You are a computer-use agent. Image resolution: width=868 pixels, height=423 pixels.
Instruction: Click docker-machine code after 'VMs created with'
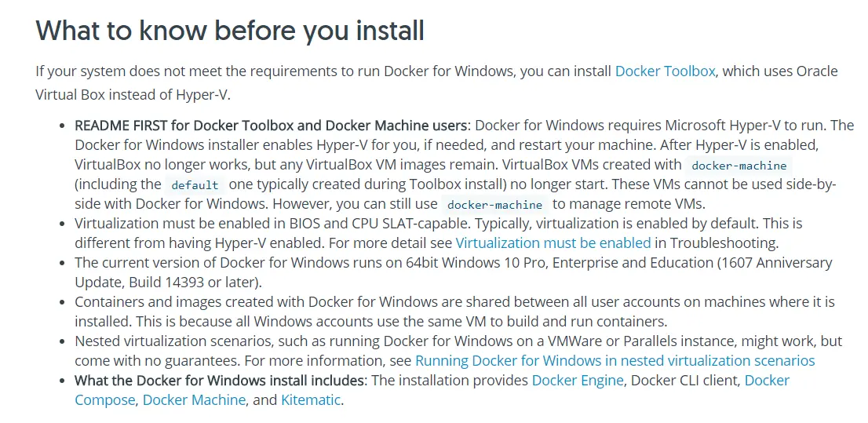coord(739,166)
